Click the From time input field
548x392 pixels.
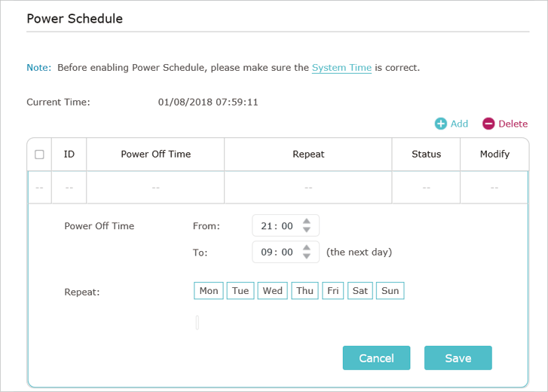click(x=286, y=225)
